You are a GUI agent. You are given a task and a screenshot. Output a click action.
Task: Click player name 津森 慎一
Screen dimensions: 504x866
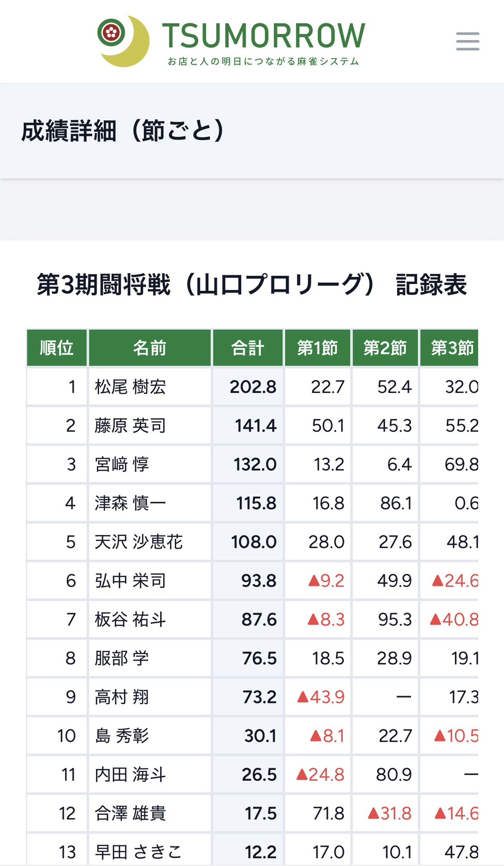[130, 503]
